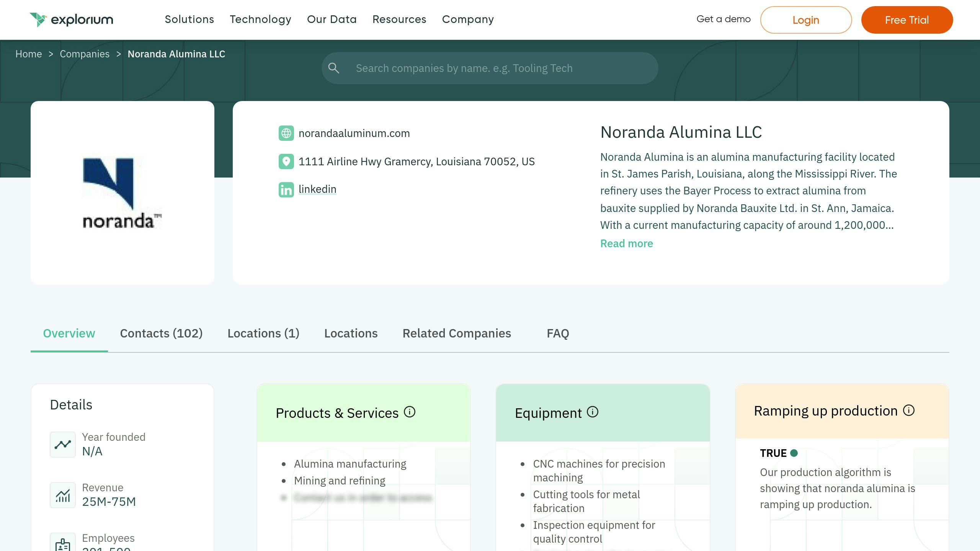Click norandaaluminum.com website text

pyautogui.click(x=354, y=133)
